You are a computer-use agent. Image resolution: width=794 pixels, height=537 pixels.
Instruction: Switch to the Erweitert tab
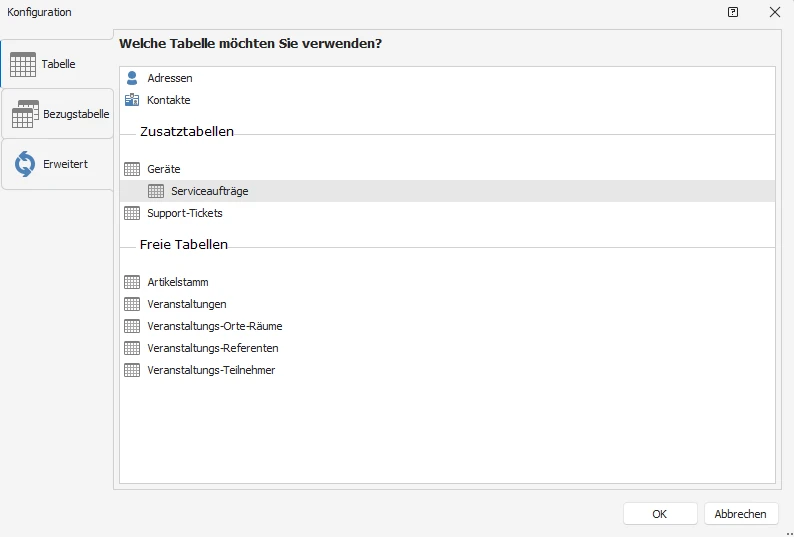57,164
